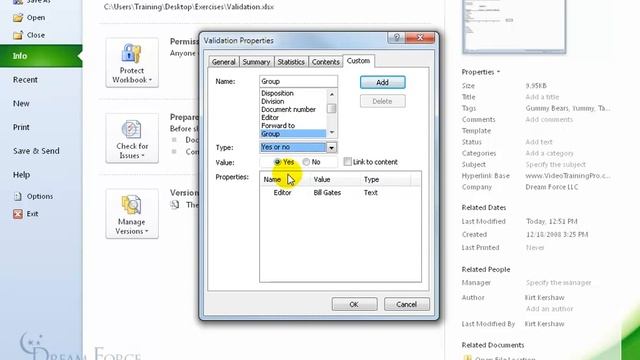The image size is (640, 360).
Task: Select Group in the name list
Action: pyautogui.click(x=293, y=134)
